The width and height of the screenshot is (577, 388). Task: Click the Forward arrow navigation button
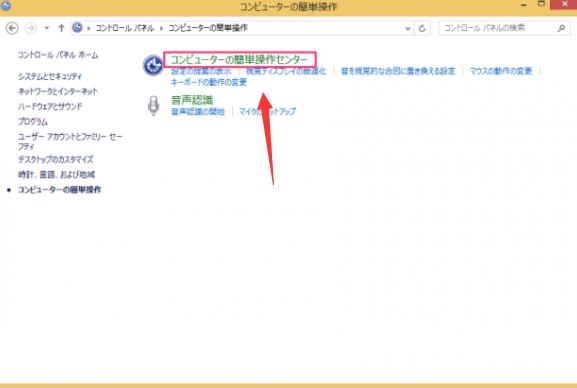pos(31,28)
